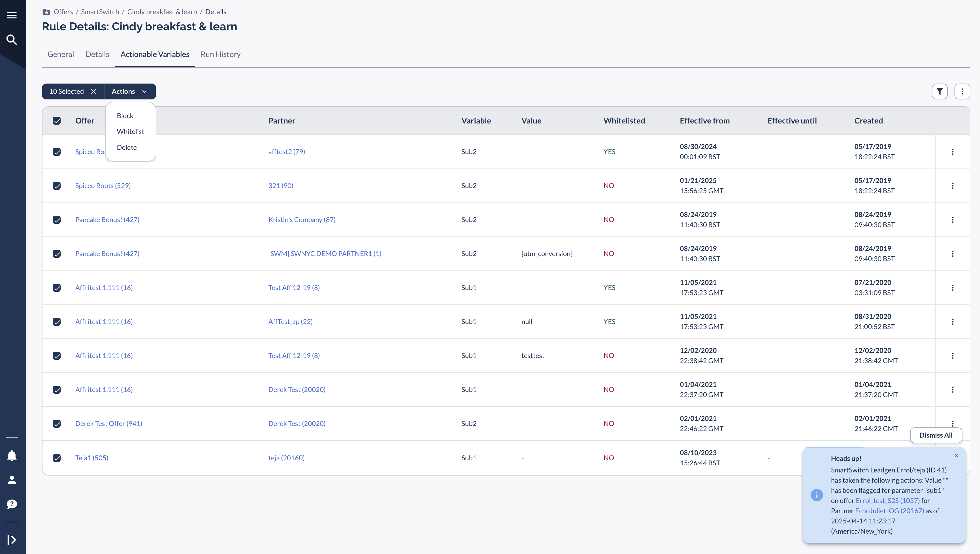Switch to the Details tab
980x554 pixels.
click(97, 54)
